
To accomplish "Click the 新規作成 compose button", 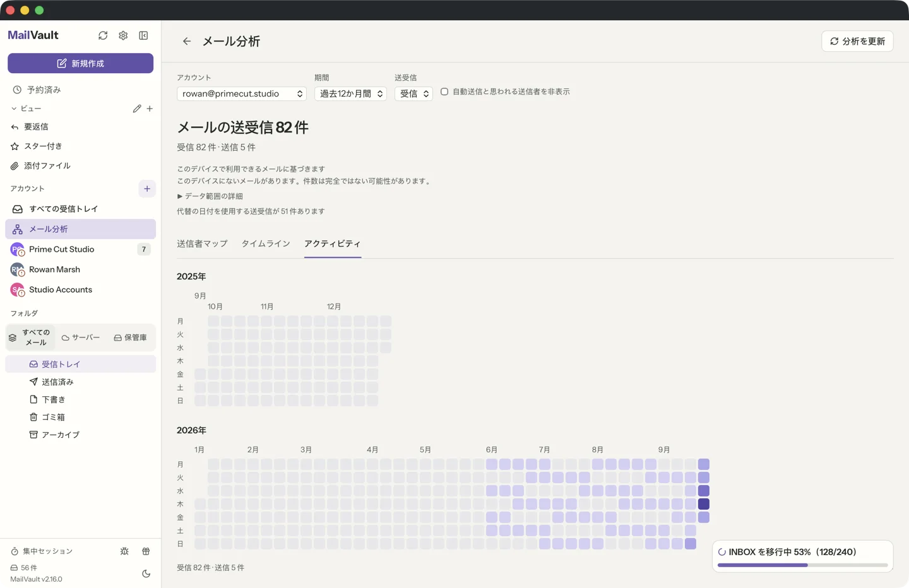I will coord(81,63).
